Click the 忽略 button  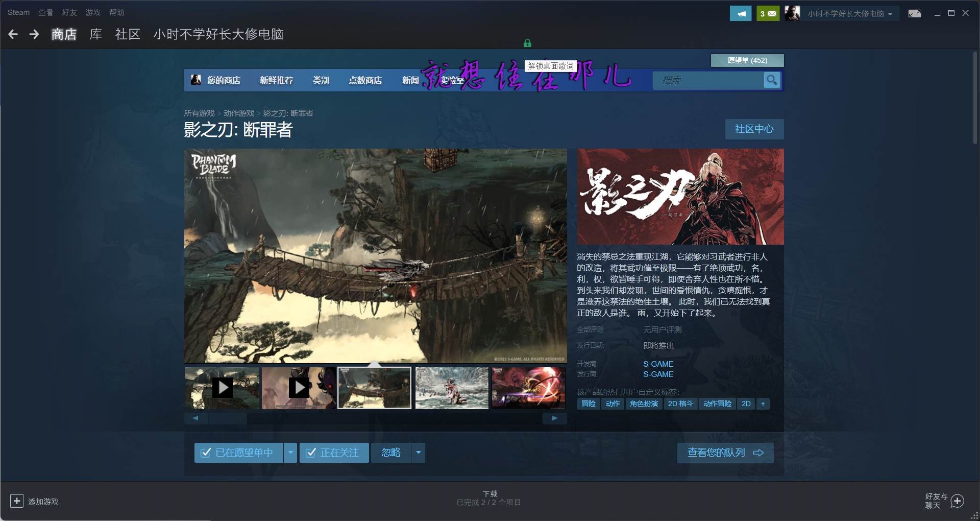[x=391, y=453]
